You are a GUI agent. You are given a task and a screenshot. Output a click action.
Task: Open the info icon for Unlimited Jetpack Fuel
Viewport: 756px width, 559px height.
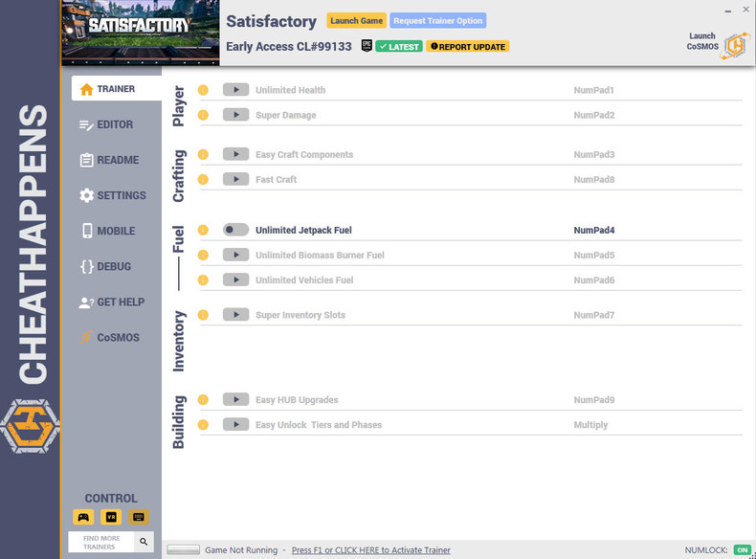(203, 230)
